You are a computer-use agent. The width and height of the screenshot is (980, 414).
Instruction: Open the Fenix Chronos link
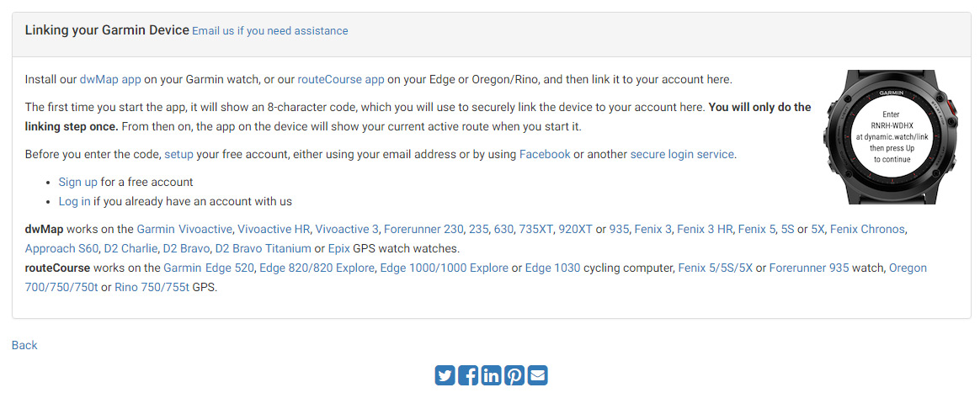click(867, 229)
